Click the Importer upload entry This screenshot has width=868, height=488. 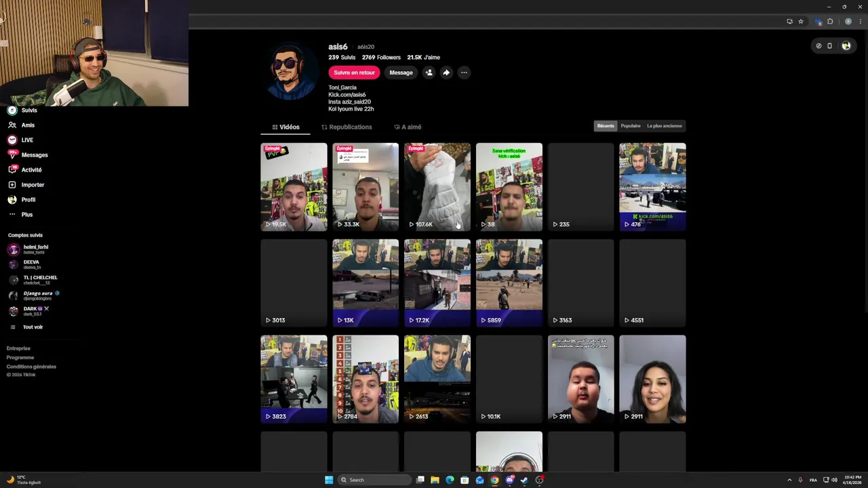point(26,184)
